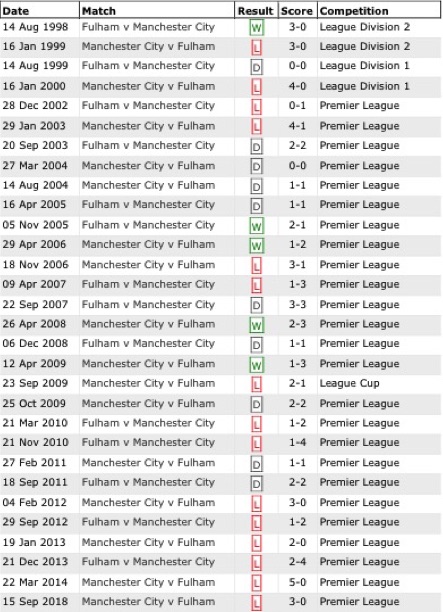Click the D result icon for 14 Aug 1999
The width and height of the screenshot is (443, 612).
coord(256,67)
